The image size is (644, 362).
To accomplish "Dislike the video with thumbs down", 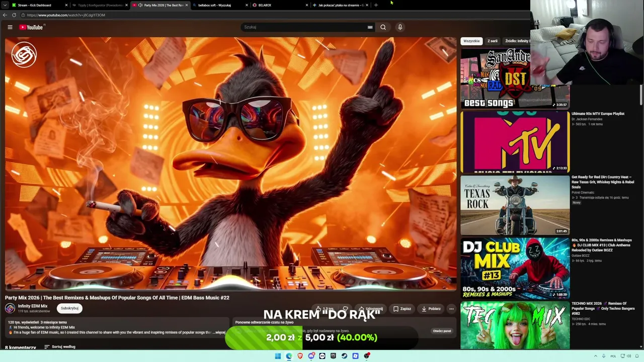I will click(x=345, y=309).
